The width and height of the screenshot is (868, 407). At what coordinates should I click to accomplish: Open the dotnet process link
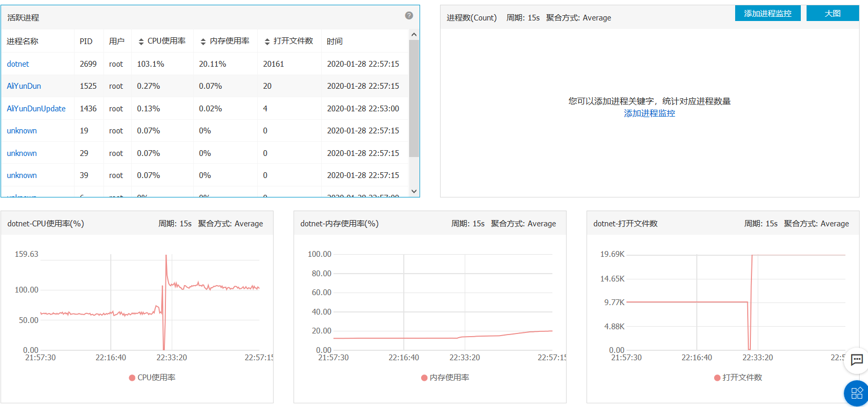[18, 64]
